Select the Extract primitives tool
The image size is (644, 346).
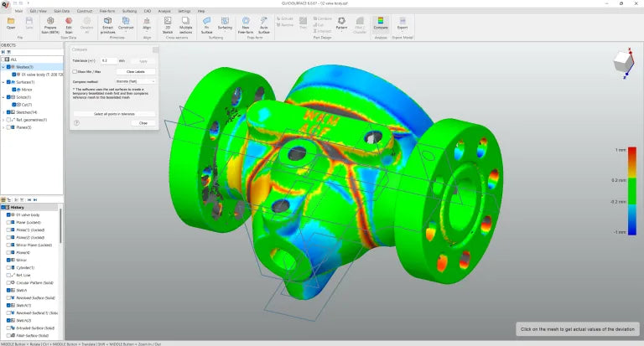pyautogui.click(x=107, y=24)
